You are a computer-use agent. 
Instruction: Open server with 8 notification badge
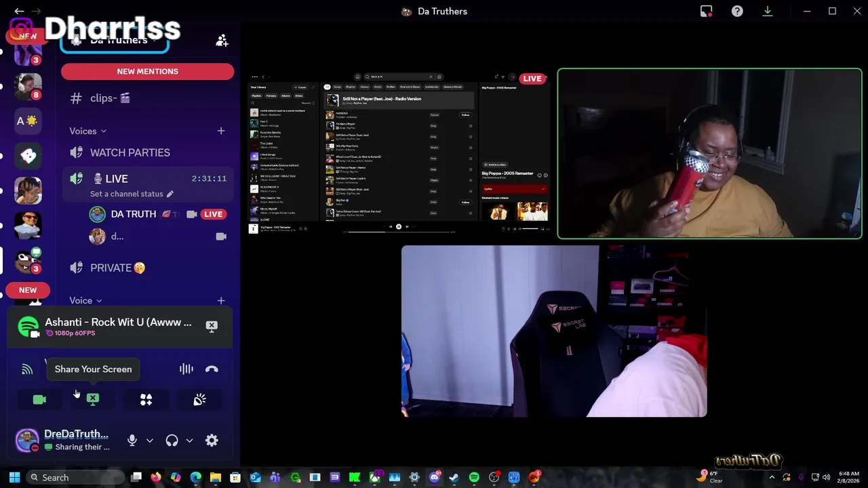point(28,85)
